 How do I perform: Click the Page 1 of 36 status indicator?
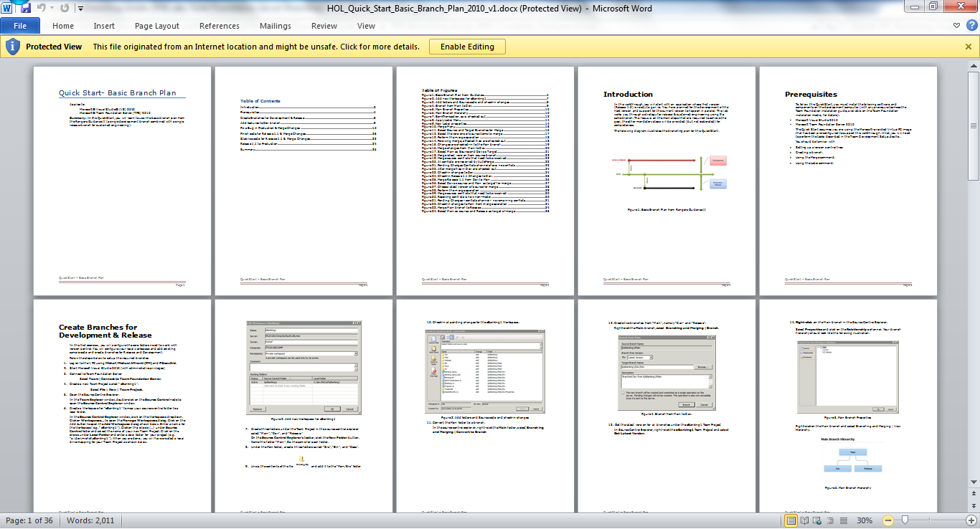[29, 520]
